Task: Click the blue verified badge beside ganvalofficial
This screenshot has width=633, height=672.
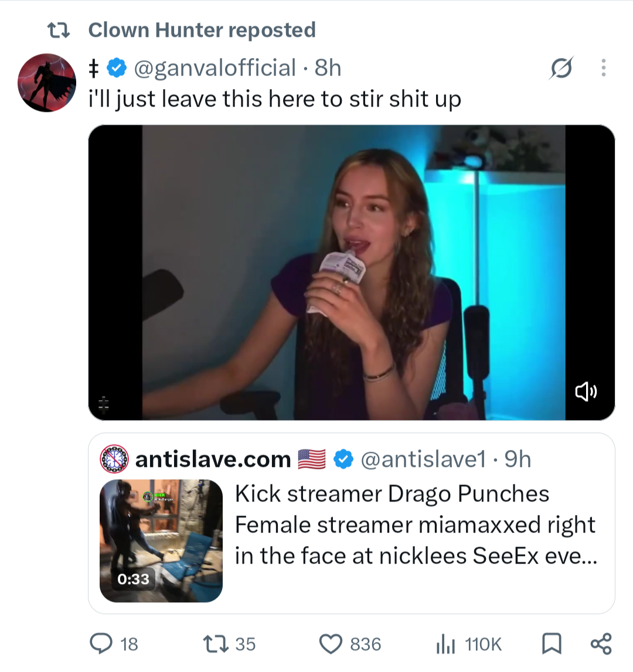Action: pyautogui.click(x=116, y=68)
